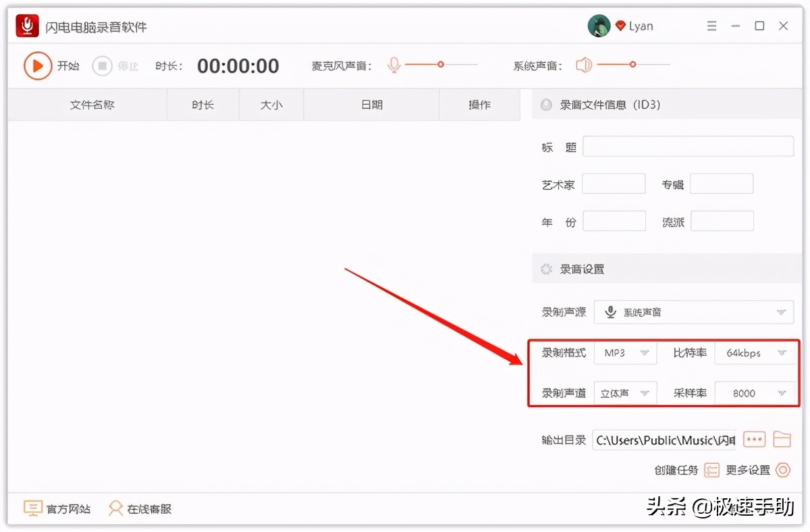810x532 pixels.
Task: Click the microphone app logo icon
Action: (26, 25)
